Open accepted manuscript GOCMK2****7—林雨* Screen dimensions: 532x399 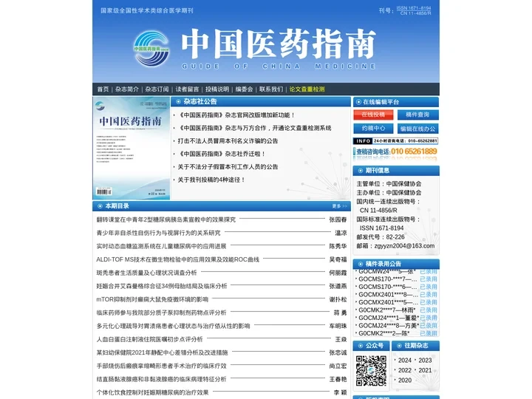point(387,310)
